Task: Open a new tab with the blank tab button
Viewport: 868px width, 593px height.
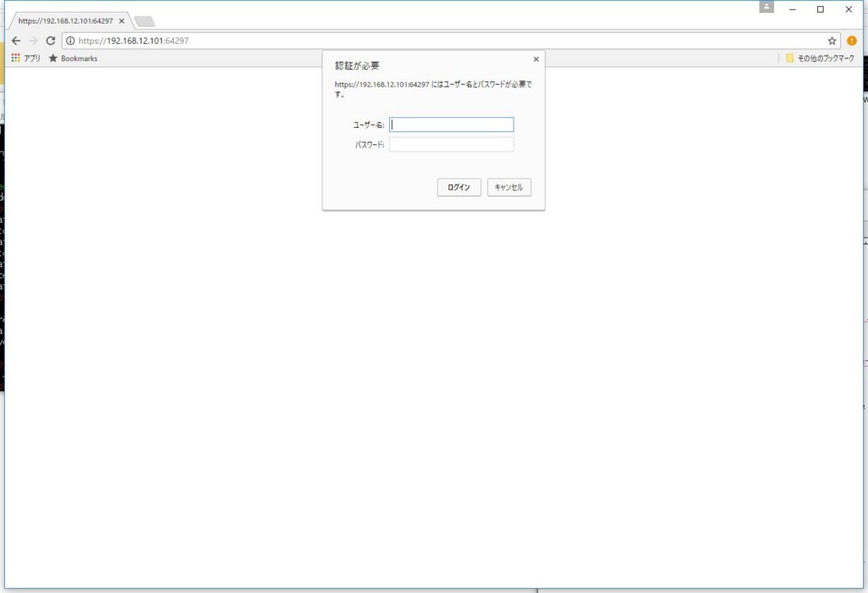Action: [x=144, y=21]
